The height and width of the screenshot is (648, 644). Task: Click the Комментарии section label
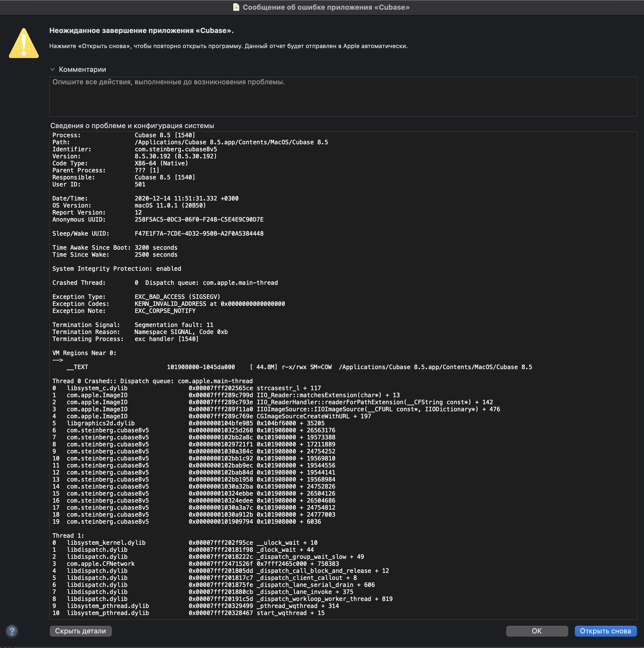pos(82,69)
